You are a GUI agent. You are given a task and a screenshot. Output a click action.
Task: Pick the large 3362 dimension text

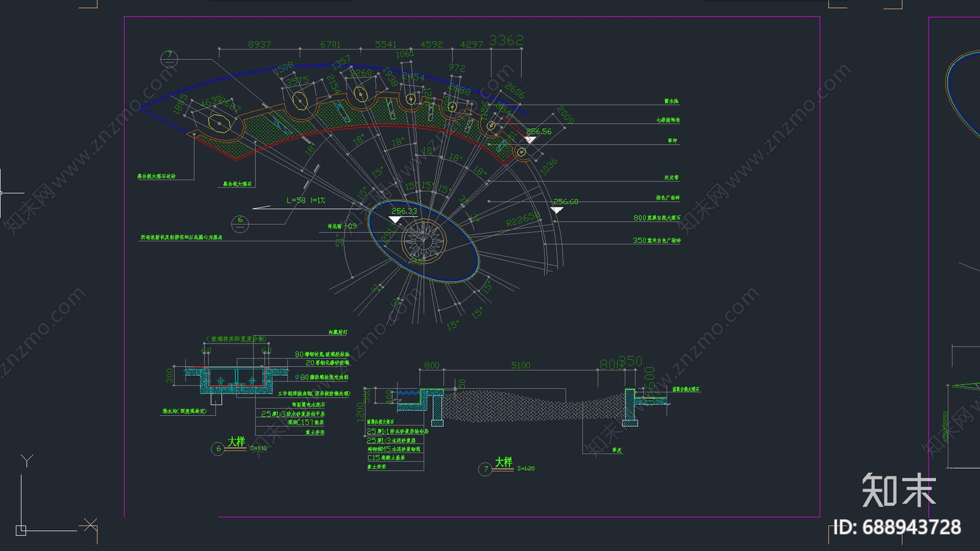tap(506, 40)
